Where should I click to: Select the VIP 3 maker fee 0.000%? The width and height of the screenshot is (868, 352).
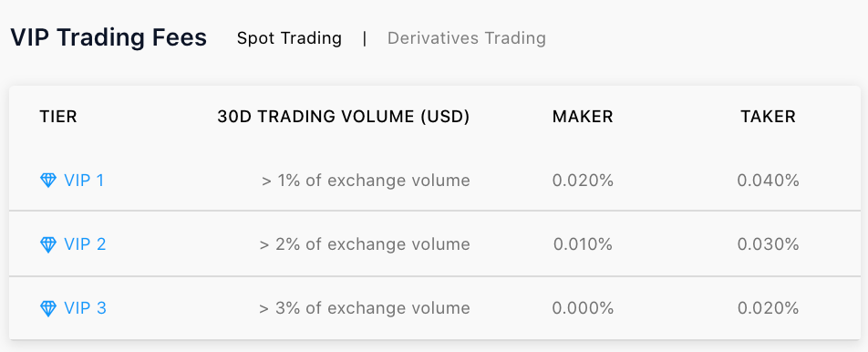click(583, 307)
